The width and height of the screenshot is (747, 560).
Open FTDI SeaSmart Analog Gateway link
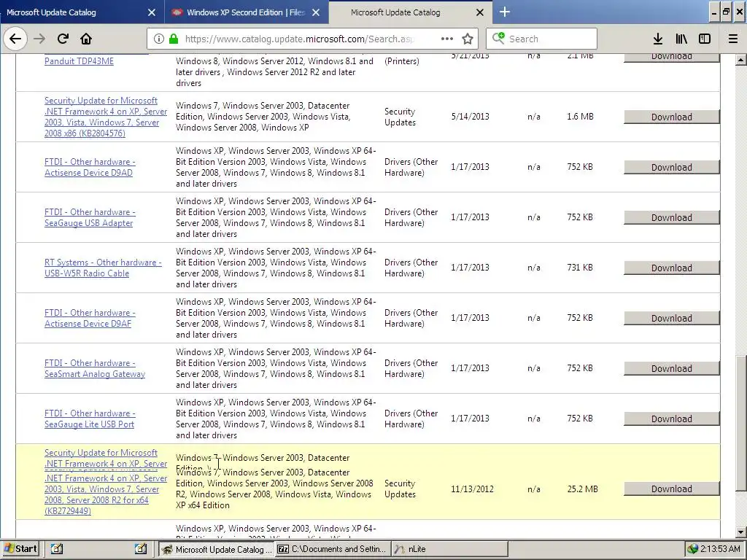point(95,368)
